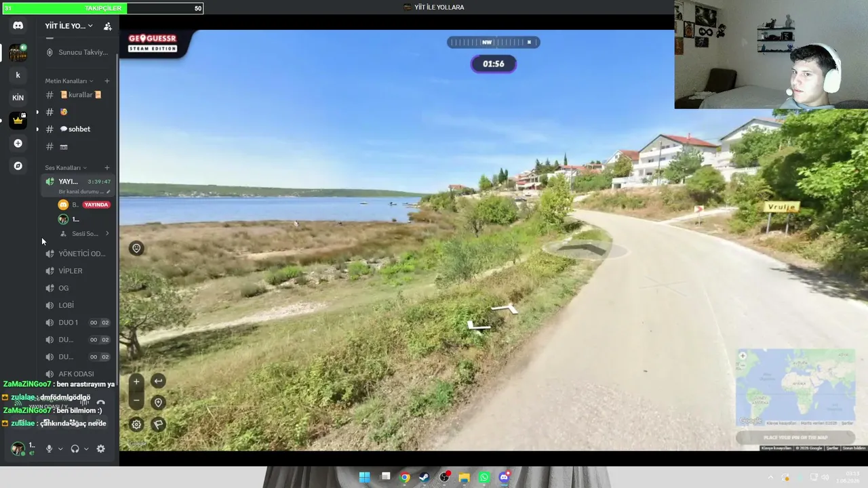The width and height of the screenshot is (868, 488).
Task: Click the world guess minimap
Action: pos(795,388)
